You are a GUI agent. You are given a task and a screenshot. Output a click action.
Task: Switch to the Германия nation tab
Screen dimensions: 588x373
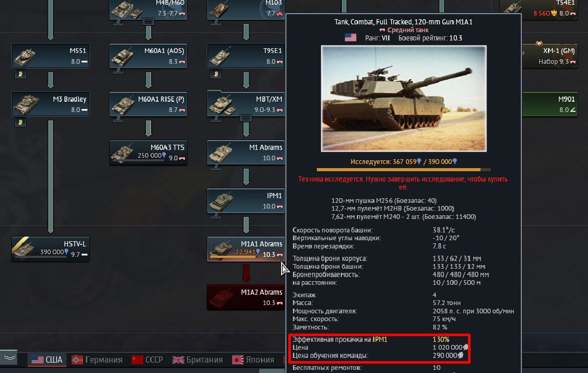coord(97,360)
